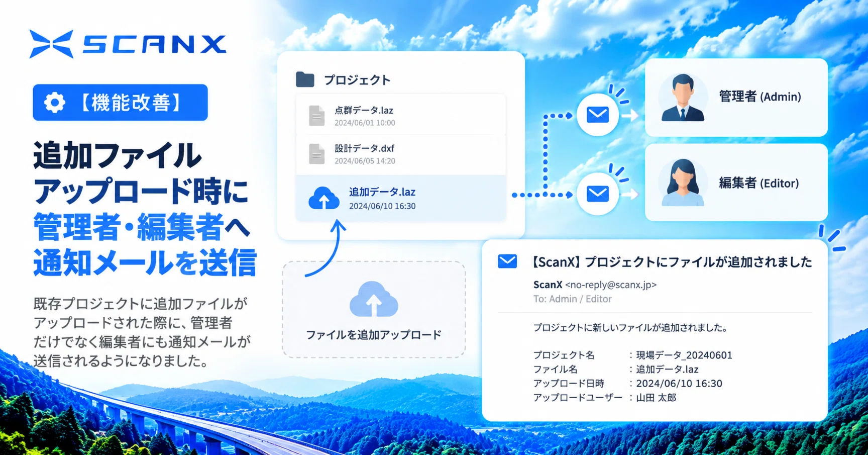Click cloud icon in ファイルを追加アップロード area

point(374,300)
